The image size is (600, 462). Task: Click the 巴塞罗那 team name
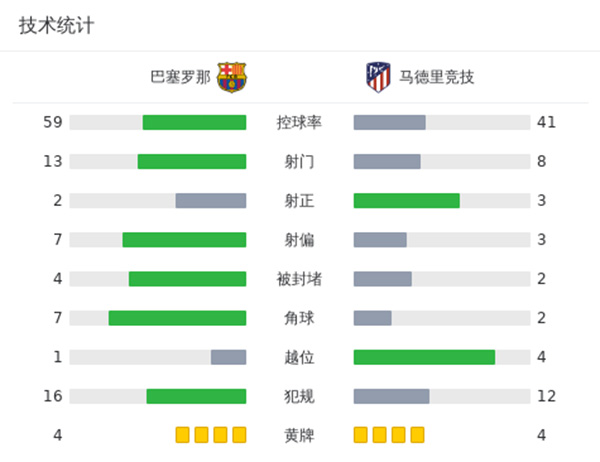click(x=180, y=77)
